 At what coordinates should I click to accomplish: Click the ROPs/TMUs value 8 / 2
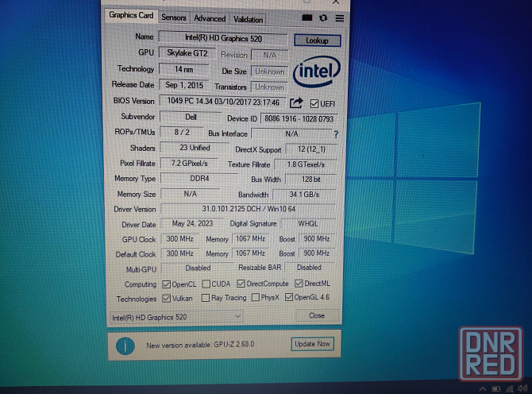pyautogui.click(x=182, y=133)
